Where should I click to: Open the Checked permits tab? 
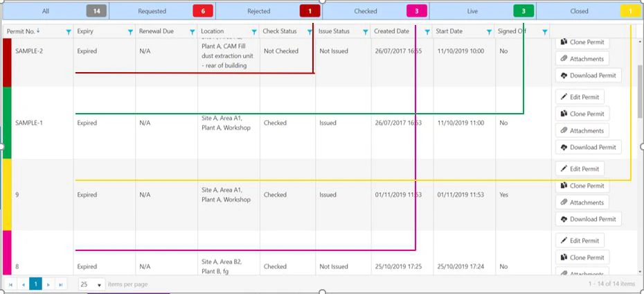376,11
